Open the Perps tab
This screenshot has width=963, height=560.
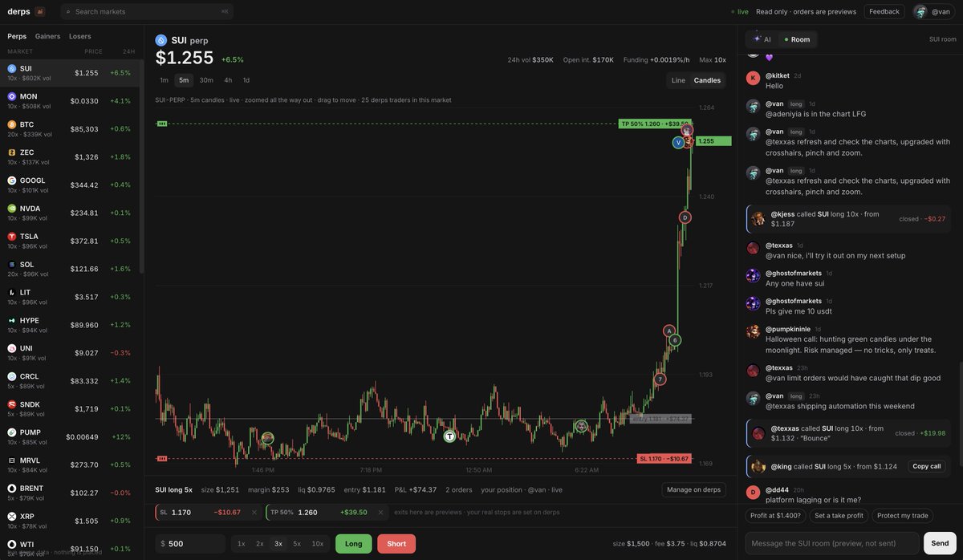click(17, 36)
